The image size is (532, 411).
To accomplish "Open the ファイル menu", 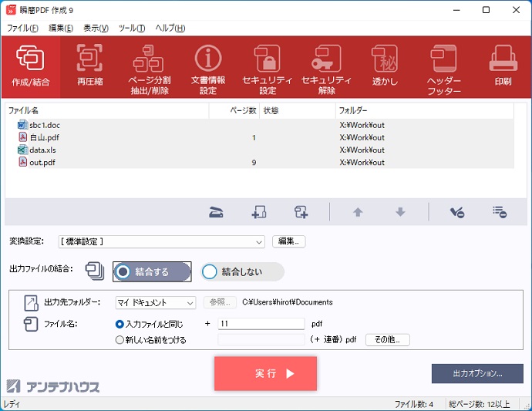I will click(x=22, y=29).
